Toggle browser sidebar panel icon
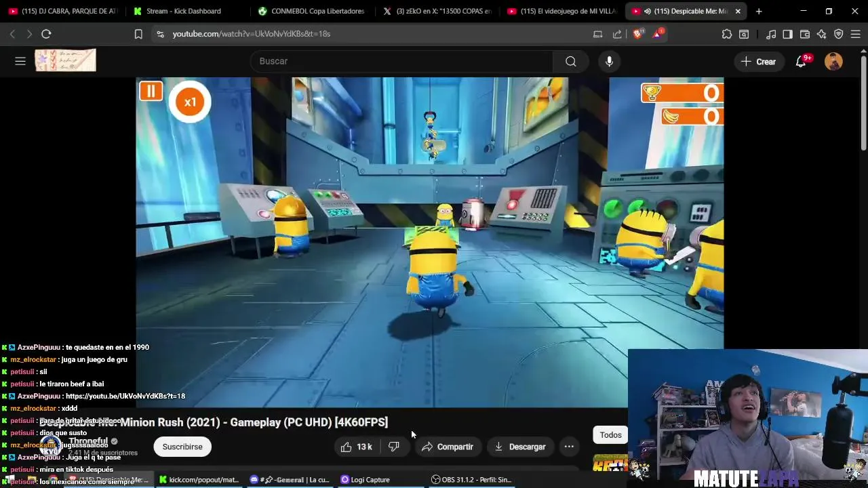 tap(787, 34)
